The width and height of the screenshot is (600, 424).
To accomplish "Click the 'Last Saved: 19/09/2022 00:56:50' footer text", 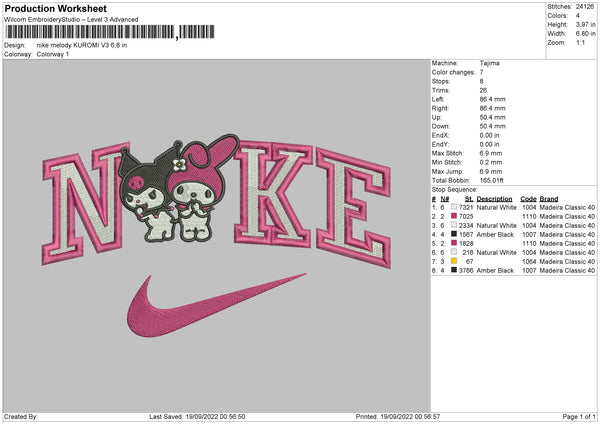I will (x=197, y=416).
